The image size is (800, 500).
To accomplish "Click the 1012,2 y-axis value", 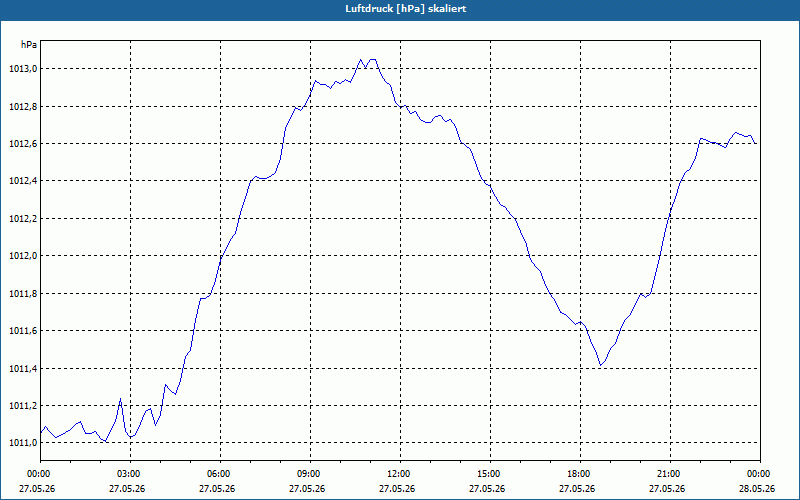I will (23, 219).
